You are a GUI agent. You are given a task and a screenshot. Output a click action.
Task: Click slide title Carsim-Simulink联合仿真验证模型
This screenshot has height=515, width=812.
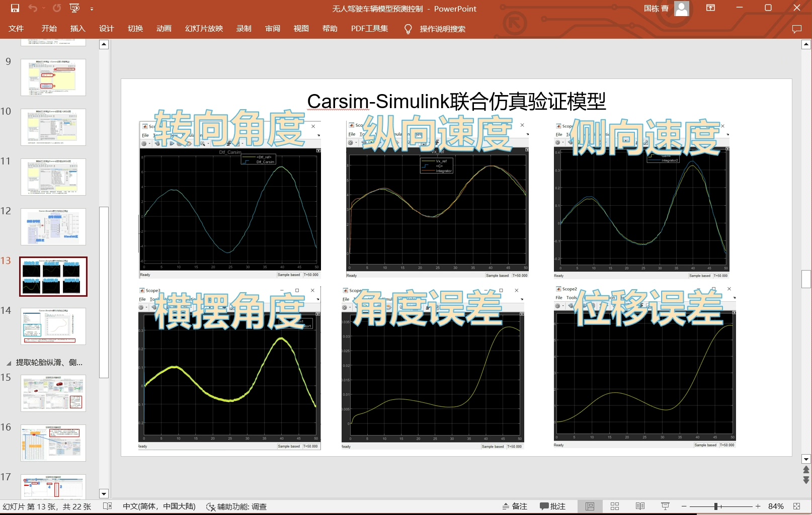coord(456,102)
